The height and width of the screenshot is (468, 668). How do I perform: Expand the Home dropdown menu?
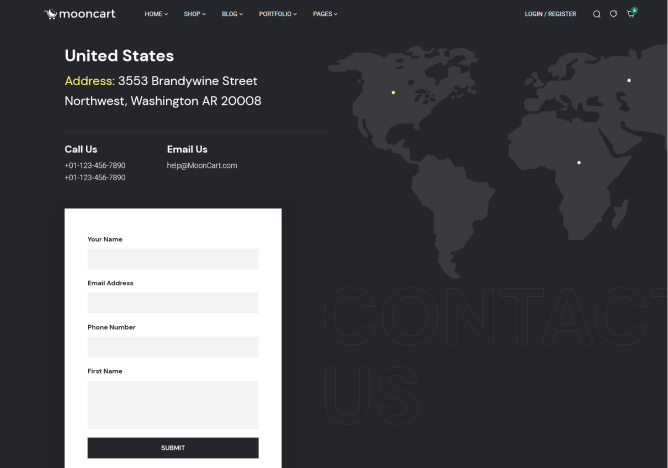pos(156,14)
